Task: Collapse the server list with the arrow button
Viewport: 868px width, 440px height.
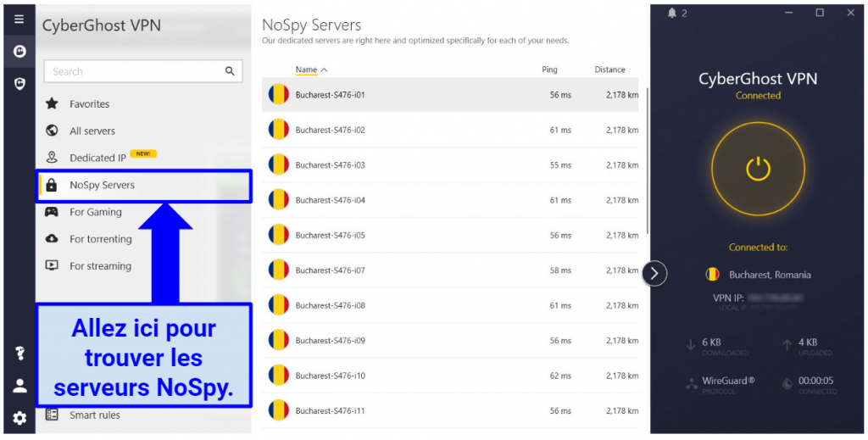Action: point(654,273)
